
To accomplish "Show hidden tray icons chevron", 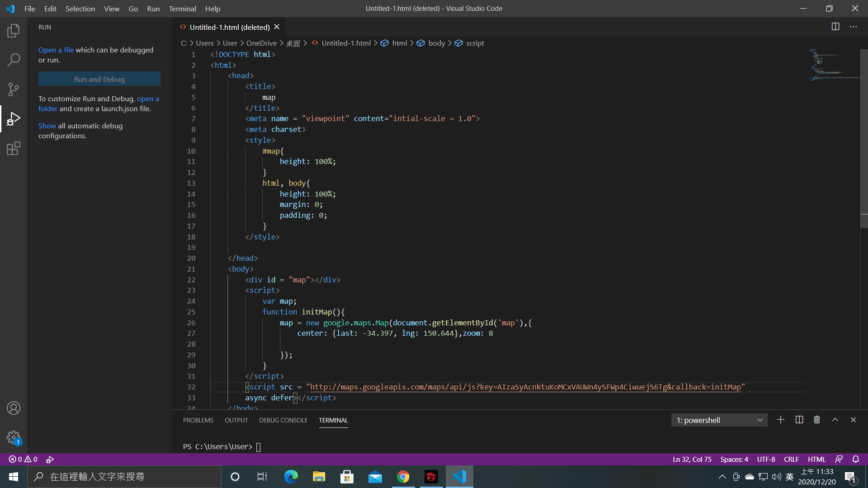I will [x=722, y=477].
